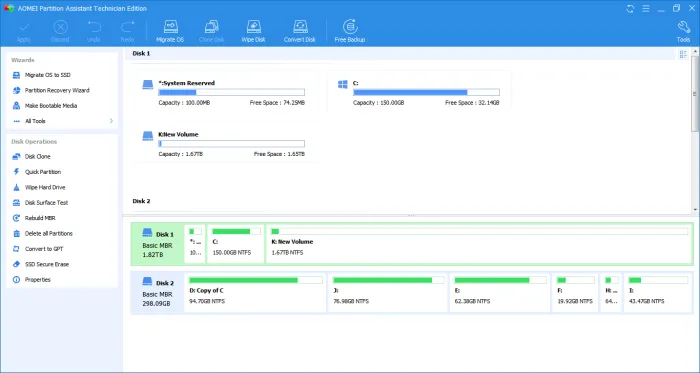Click the scrollbar down arrow in upper pane

695,210
